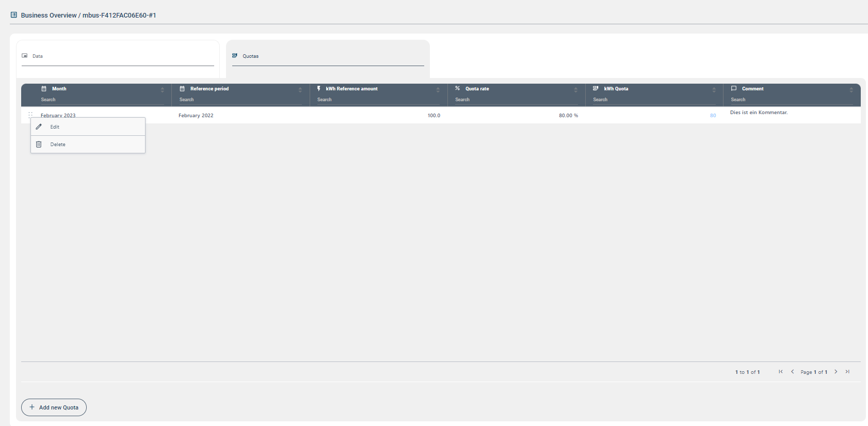Image resolution: width=868 pixels, height=426 pixels.
Task: Go to the next page
Action: pyautogui.click(x=836, y=372)
